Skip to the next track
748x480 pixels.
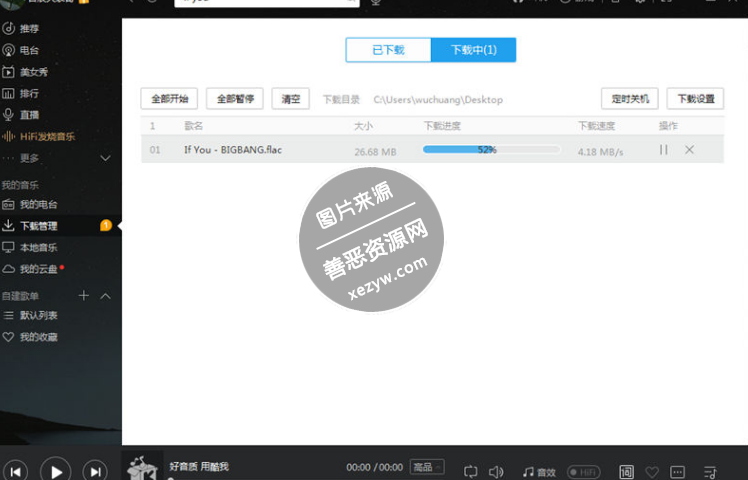pos(94,471)
